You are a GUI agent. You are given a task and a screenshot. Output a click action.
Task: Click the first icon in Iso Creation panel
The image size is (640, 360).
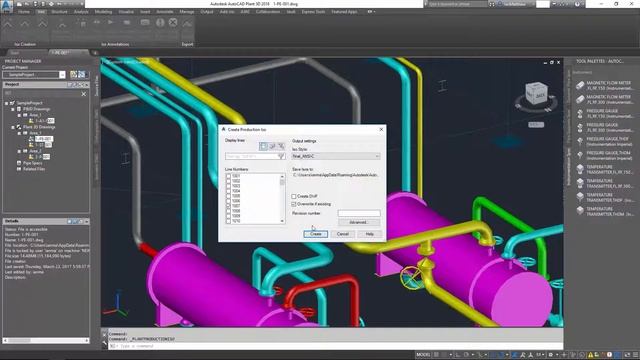coord(8,24)
